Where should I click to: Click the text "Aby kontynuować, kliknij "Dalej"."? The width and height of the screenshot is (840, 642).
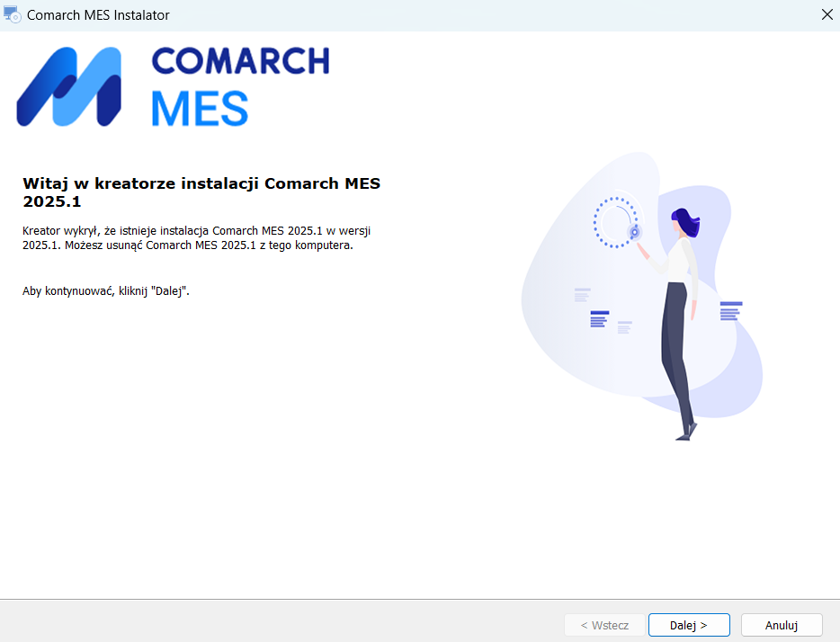[x=106, y=290]
